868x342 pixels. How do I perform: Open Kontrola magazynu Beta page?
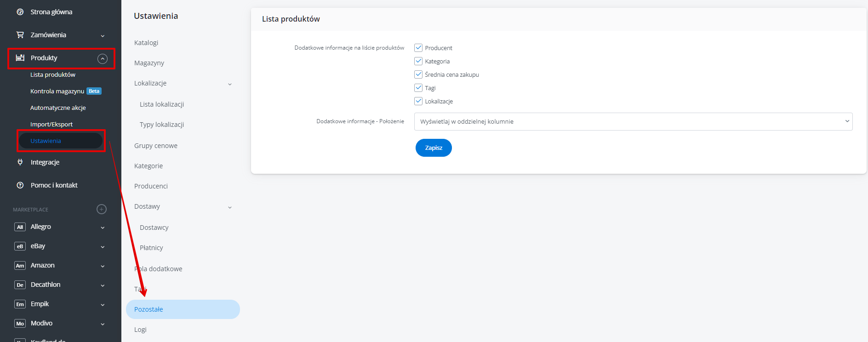(x=66, y=91)
